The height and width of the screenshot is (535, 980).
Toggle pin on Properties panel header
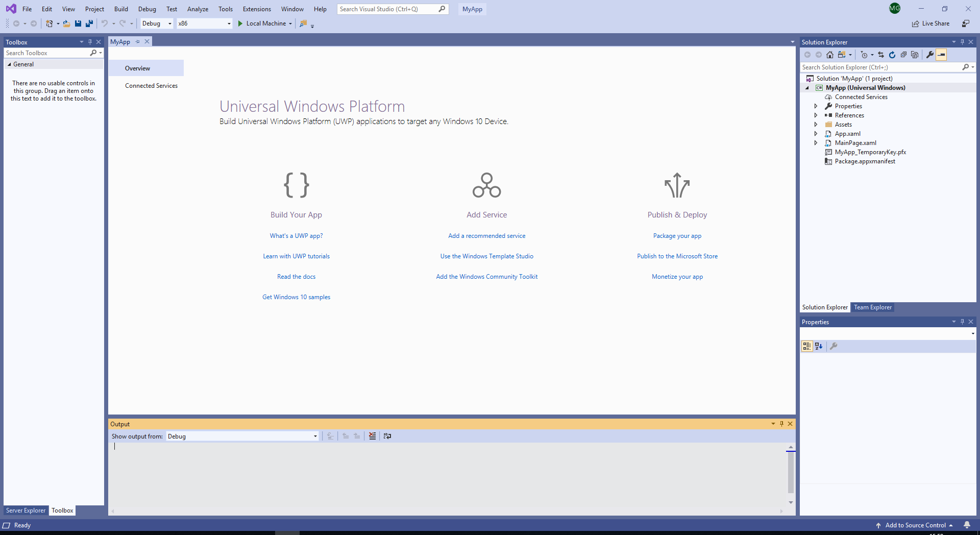(x=962, y=322)
